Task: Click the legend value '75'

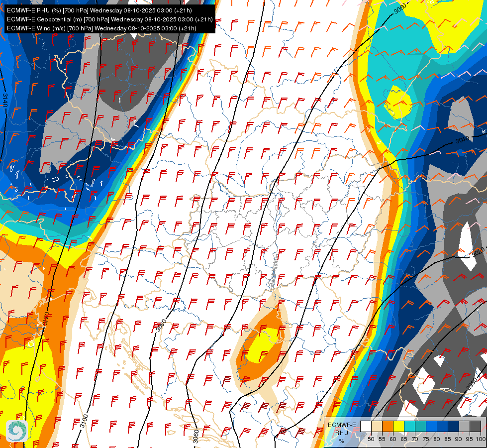Action: click(x=426, y=439)
